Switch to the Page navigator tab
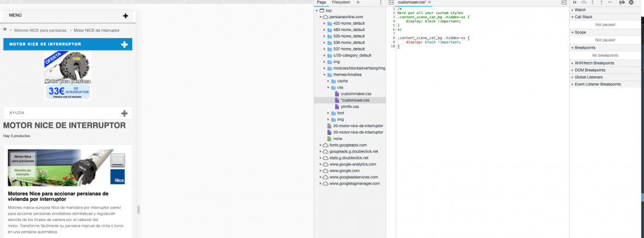This screenshot has height=238, width=644. click(321, 2)
